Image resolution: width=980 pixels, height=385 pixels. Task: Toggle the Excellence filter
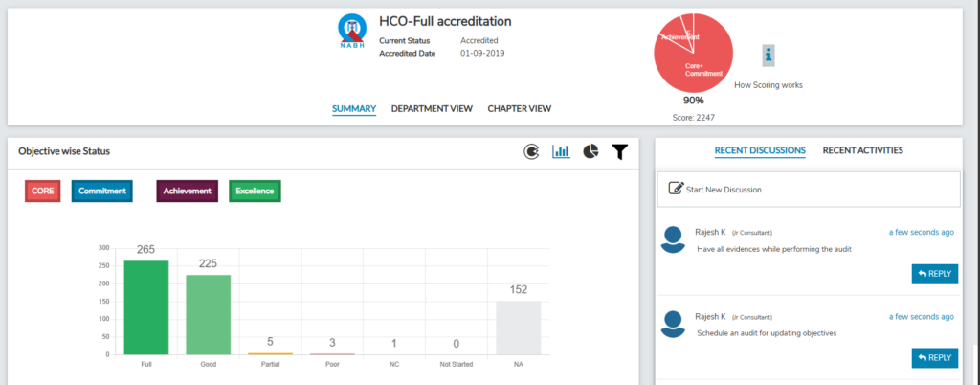(x=255, y=191)
